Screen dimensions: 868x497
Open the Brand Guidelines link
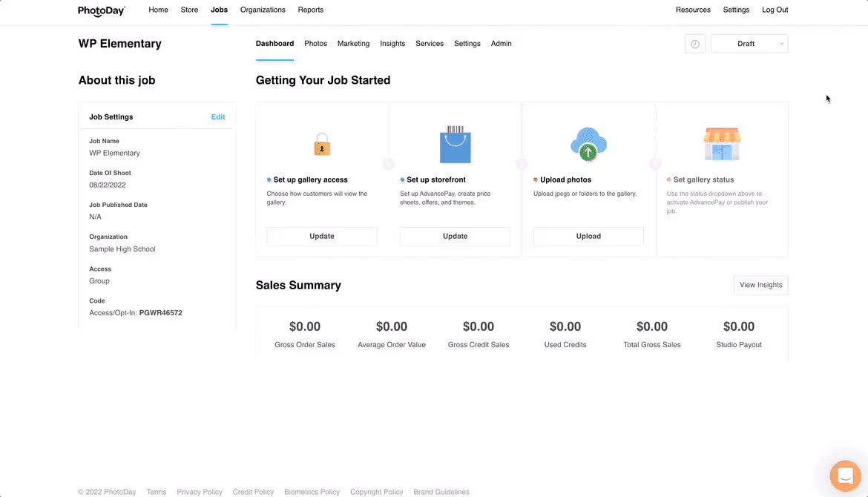441,492
